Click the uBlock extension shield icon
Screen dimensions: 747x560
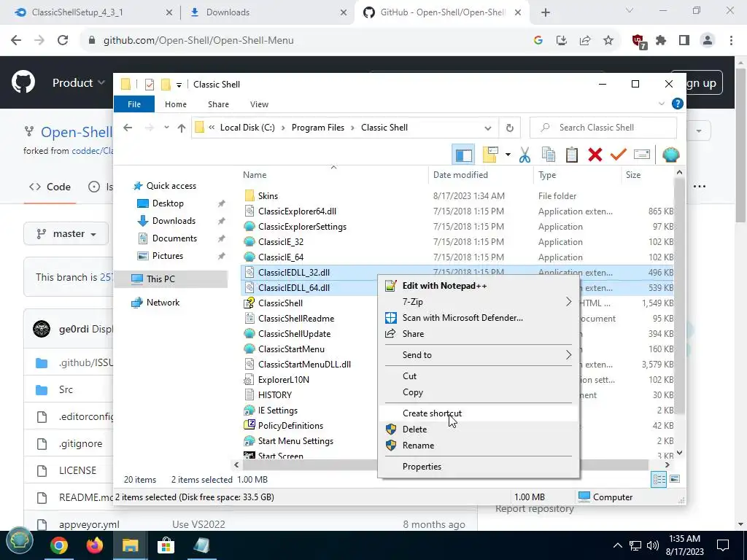tap(638, 42)
